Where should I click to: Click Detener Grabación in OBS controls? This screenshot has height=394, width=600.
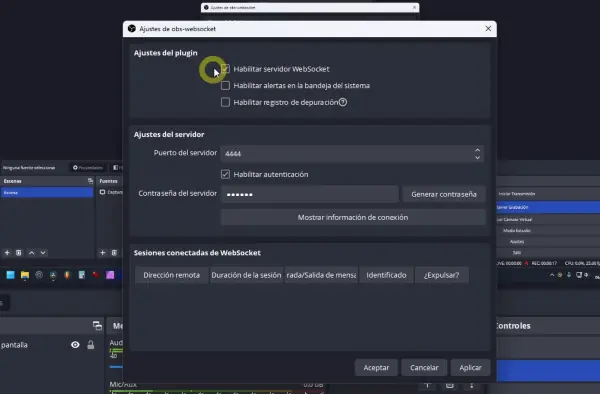coord(548,207)
